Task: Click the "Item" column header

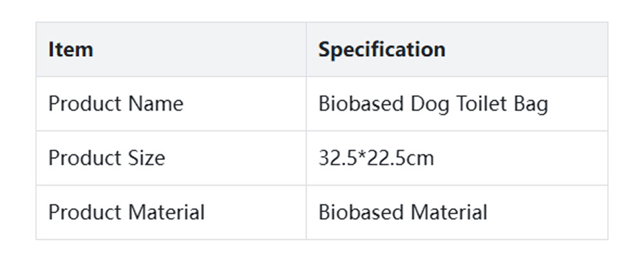Action: (x=71, y=50)
